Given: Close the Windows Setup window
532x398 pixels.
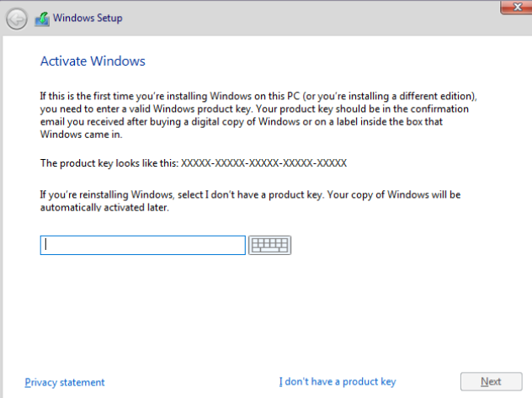Looking at the screenshot, I should (517, 7).
